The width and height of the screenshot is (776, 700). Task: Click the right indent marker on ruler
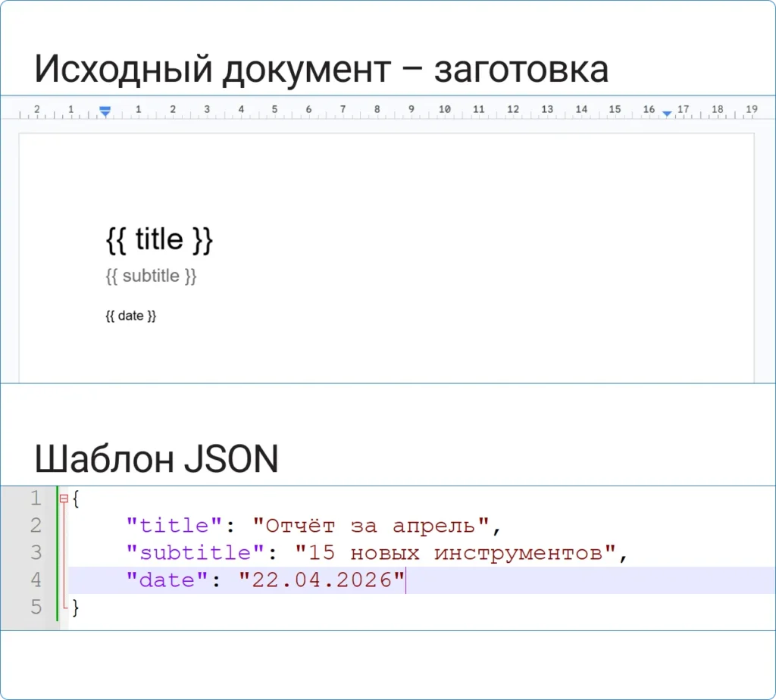click(x=667, y=114)
